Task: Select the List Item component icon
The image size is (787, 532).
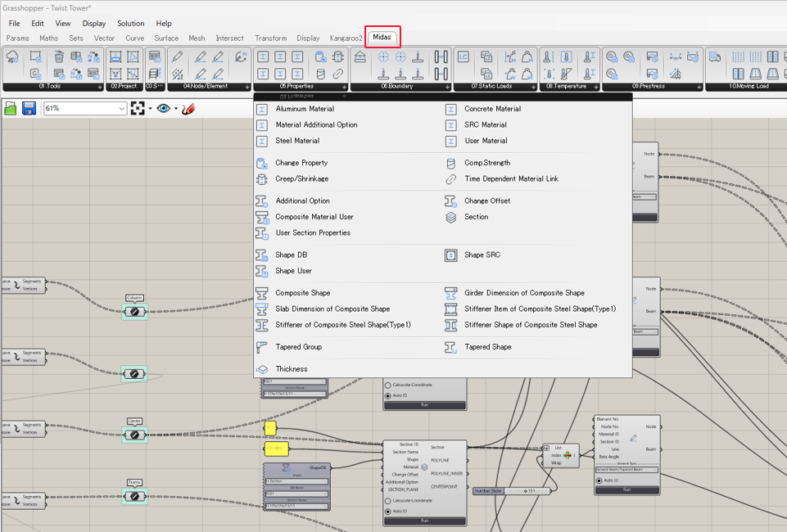Action: click(568, 455)
